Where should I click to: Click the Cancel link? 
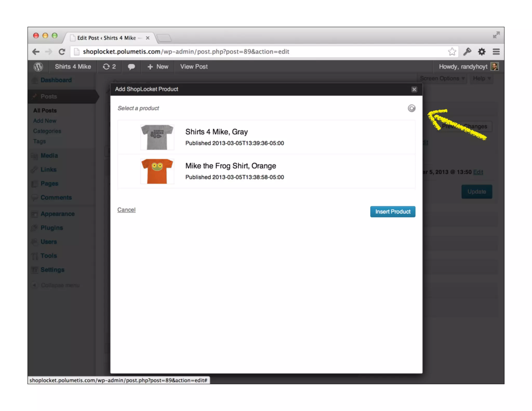coord(126,210)
